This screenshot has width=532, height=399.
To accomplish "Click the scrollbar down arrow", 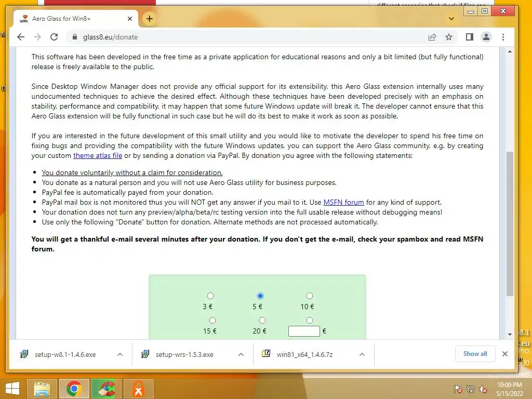I will point(510,335).
